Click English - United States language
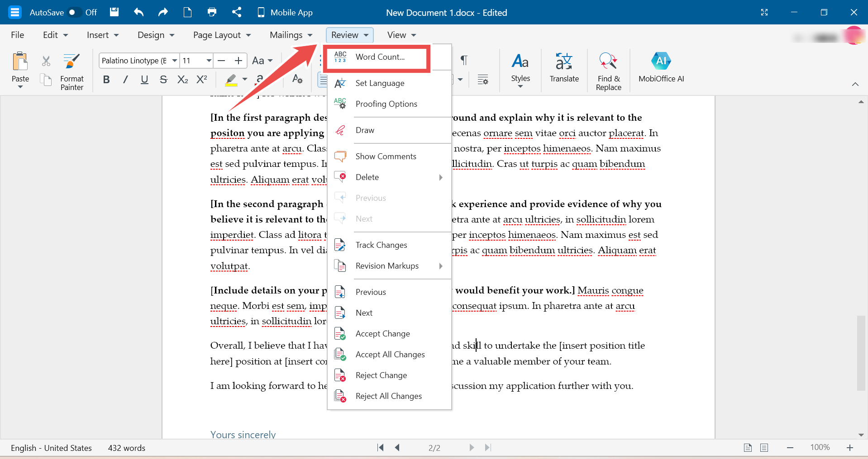 [51, 448]
